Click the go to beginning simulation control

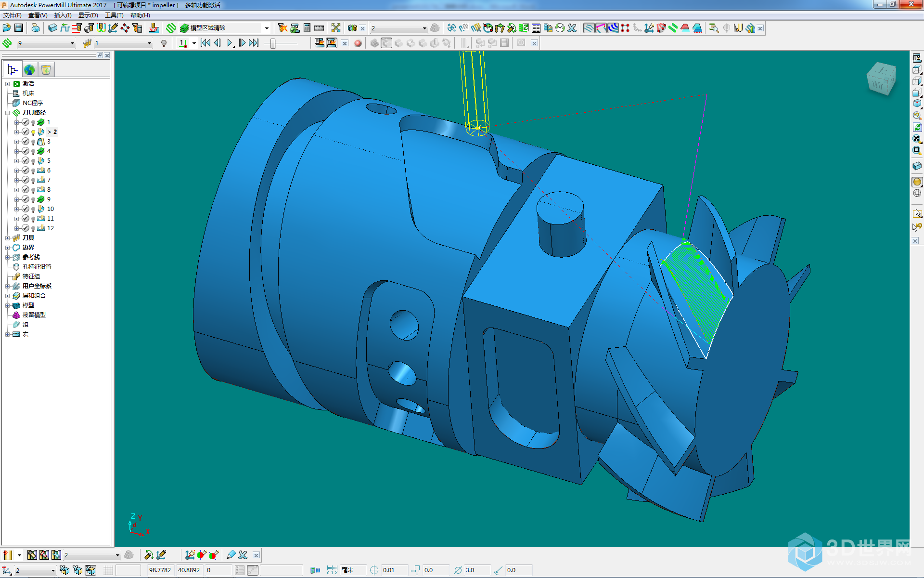pyautogui.click(x=205, y=43)
